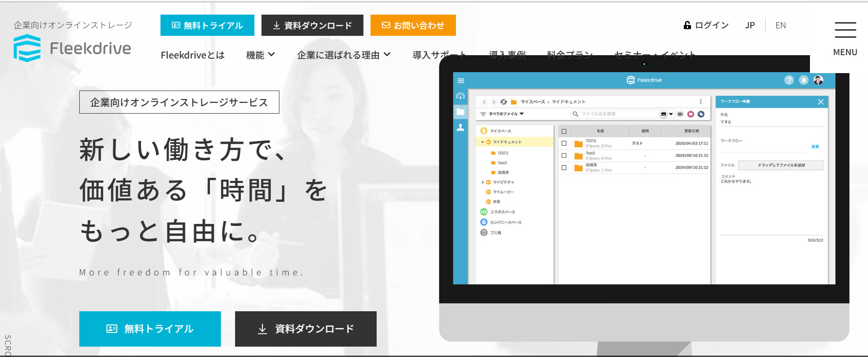Click the マイスペース breadcrumb
The height and width of the screenshot is (357, 868).
coord(533,102)
